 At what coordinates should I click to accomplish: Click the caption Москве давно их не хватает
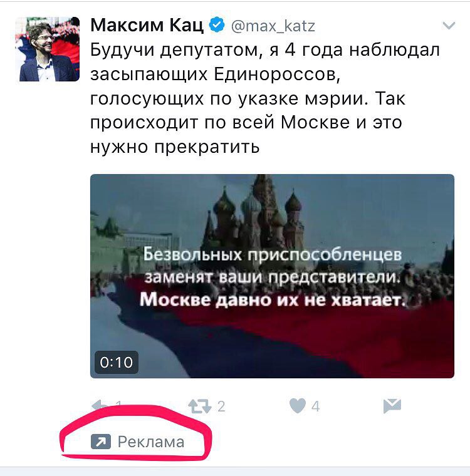pyautogui.click(x=273, y=300)
